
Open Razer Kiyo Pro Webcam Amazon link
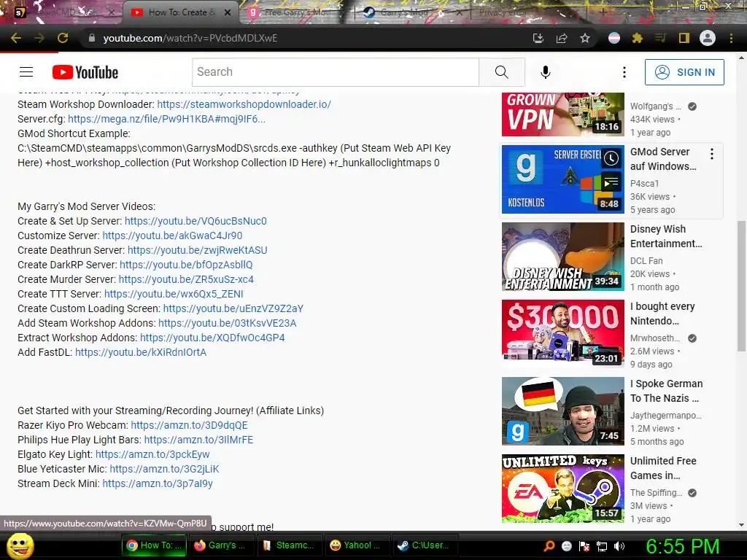pyautogui.click(x=189, y=425)
